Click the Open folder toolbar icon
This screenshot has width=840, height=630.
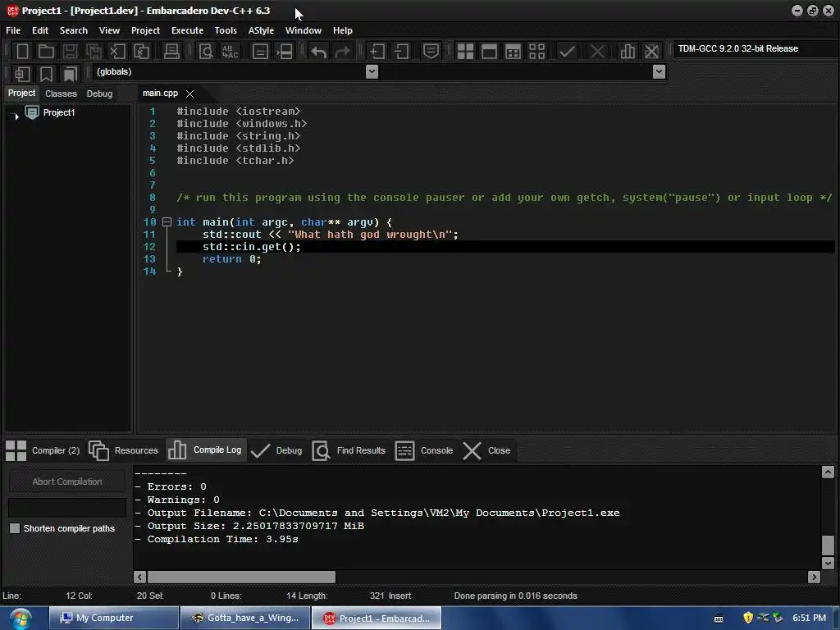coord(46,52)
